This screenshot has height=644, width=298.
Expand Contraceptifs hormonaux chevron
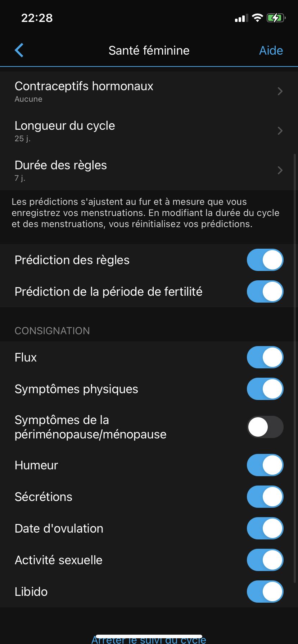[x=280, y=91]
